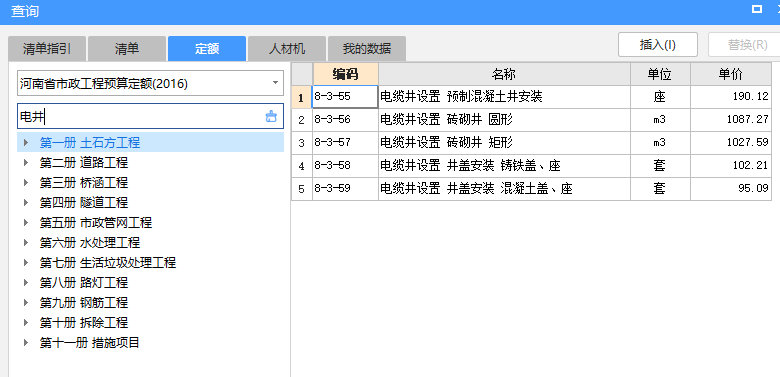Click code cell 8-3-57
This screenshot has width=780, height=377.
click(345, 143)
